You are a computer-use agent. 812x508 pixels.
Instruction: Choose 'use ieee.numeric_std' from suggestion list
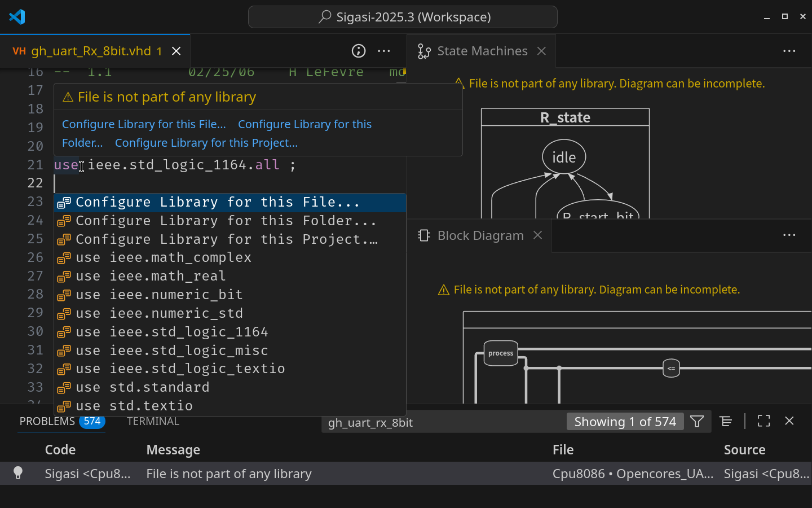click(159, 313)
